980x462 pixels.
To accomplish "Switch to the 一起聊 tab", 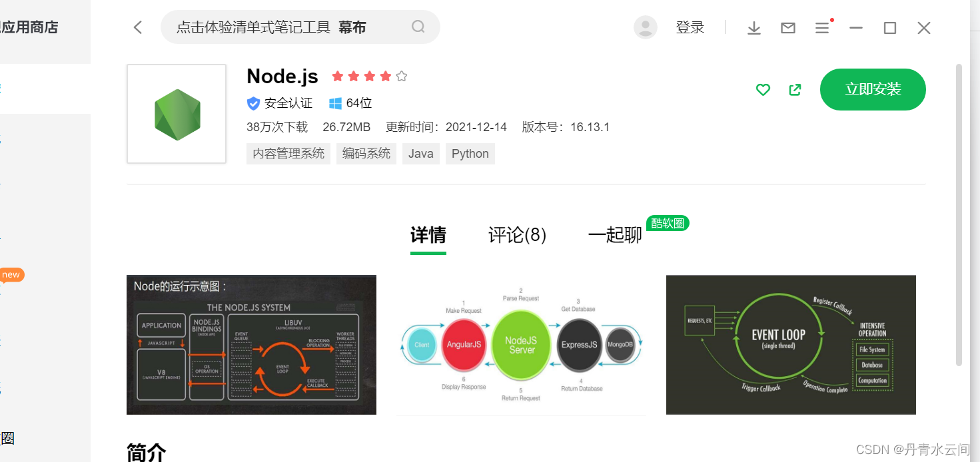I will coord(615,235).
